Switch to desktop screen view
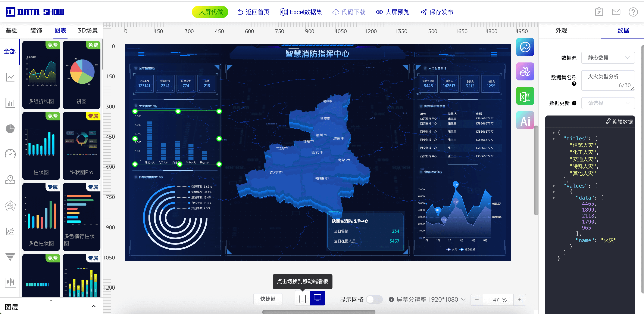 click(317, 298)
